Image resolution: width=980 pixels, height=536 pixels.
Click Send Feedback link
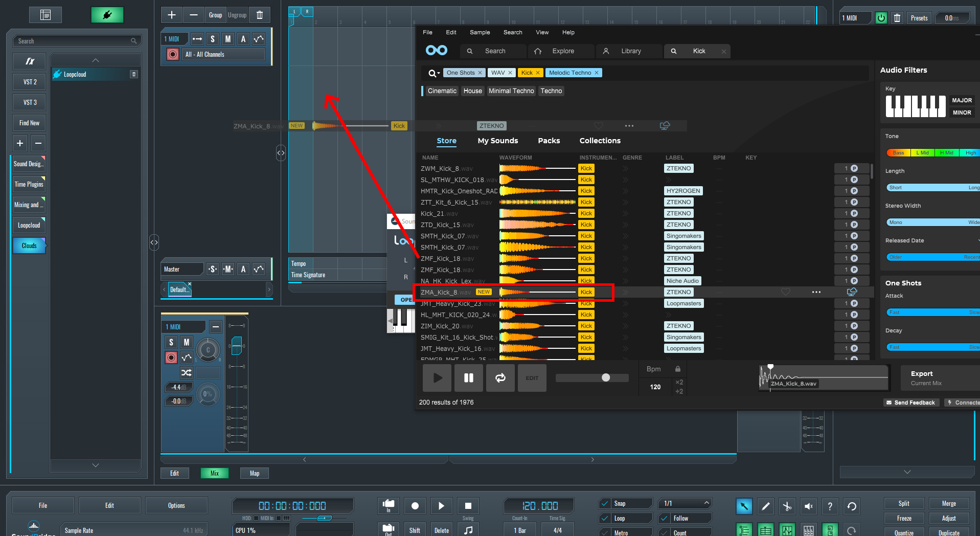click(910, 403)
